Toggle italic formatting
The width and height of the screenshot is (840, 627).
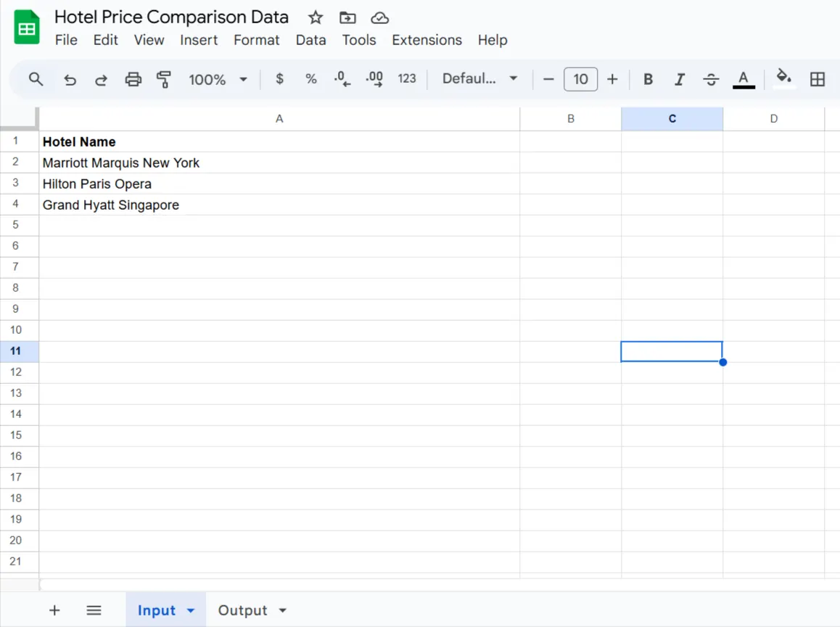point(679,79)
